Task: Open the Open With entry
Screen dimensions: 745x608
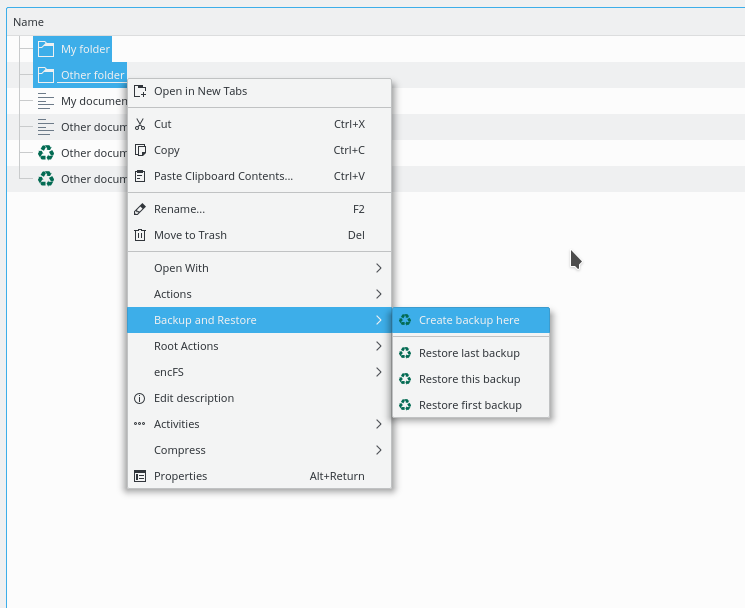Action: pos(259,268)
